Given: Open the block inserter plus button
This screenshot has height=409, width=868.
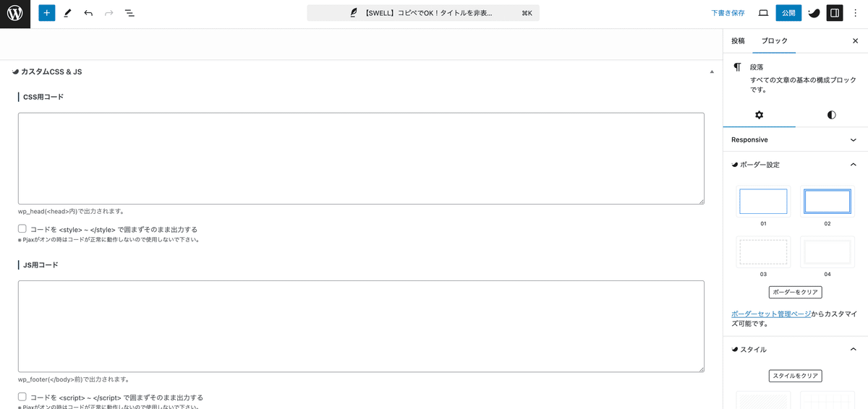Looking at the screenshot, I should [x=47, y=13].
